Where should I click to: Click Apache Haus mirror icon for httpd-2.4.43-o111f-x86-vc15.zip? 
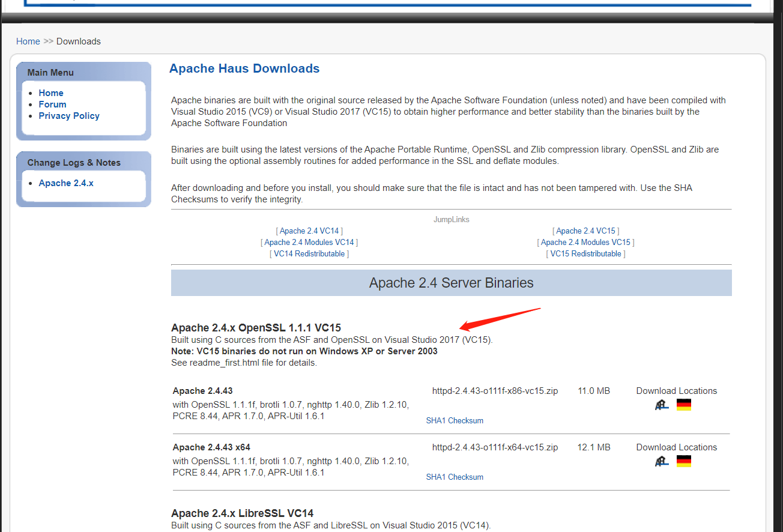(x=662, y=405)
